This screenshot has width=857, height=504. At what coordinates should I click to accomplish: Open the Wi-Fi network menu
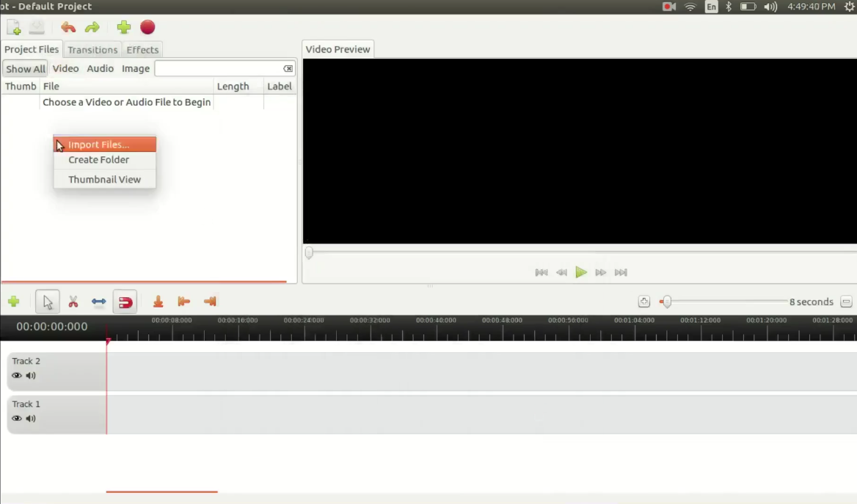click(x=690, y=7)
